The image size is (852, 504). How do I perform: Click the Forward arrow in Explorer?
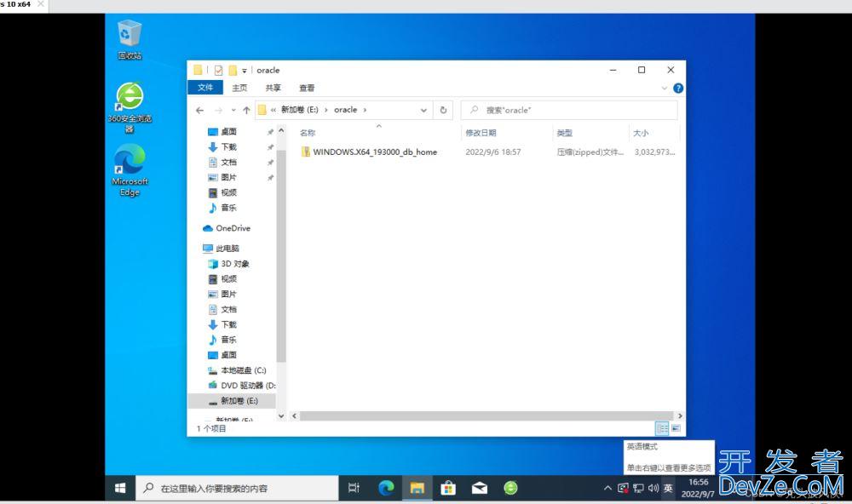click(x=218, y=111)
